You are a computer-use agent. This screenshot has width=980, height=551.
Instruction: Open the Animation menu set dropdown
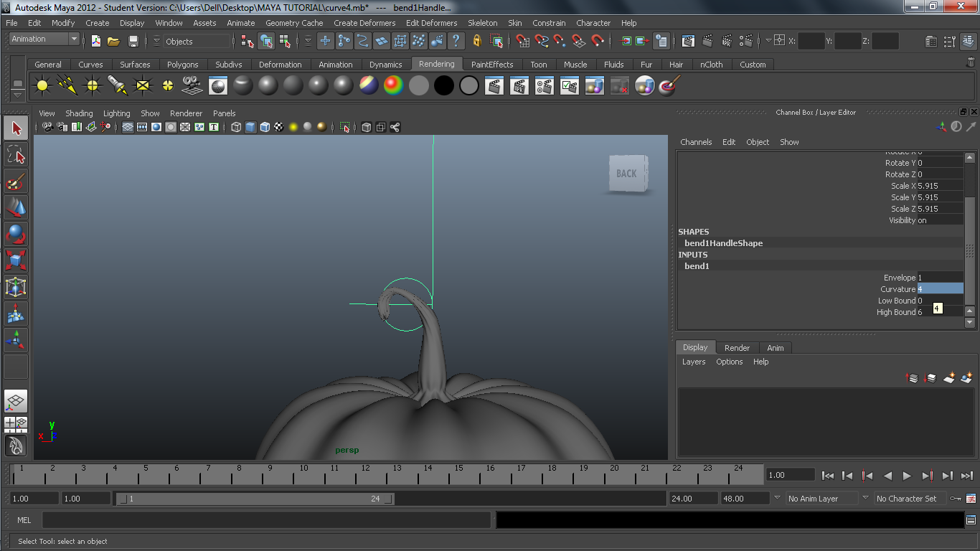(x=44, y=39)
